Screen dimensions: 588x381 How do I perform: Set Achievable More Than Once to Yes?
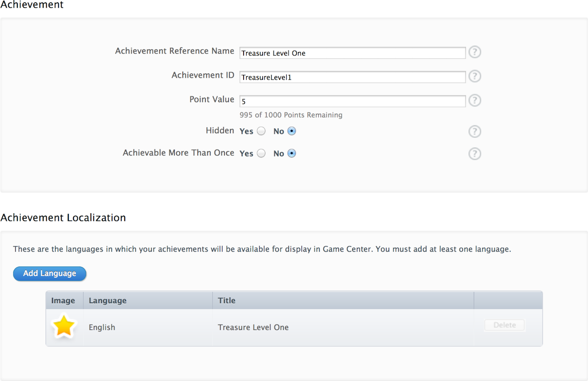coord(261,153)
